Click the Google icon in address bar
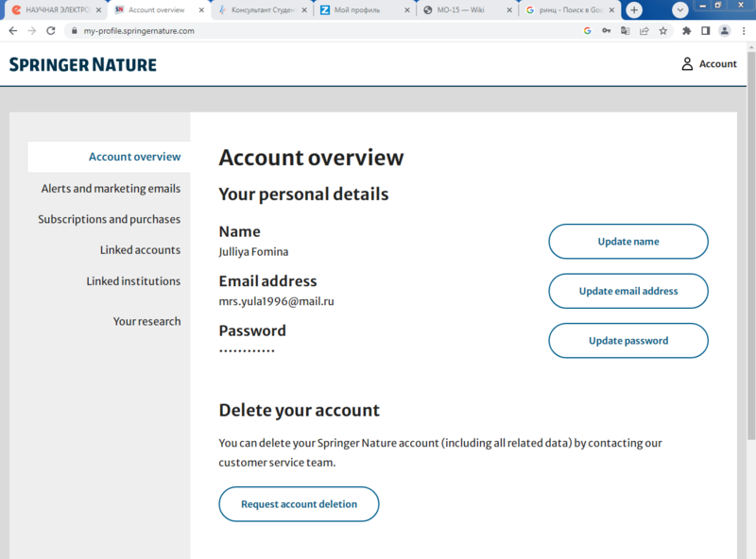The width and height of the screenshot is (756, 559). (x=587, y=31)
